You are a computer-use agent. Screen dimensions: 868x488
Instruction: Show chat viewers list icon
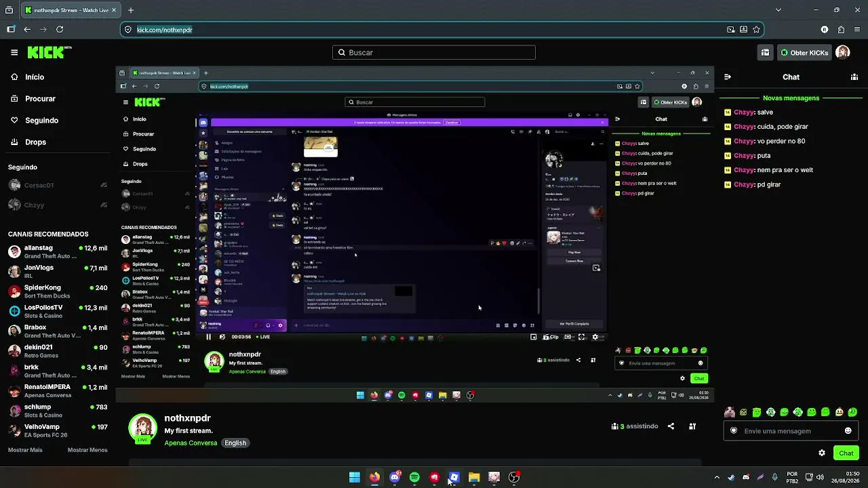tap(854, 77)
